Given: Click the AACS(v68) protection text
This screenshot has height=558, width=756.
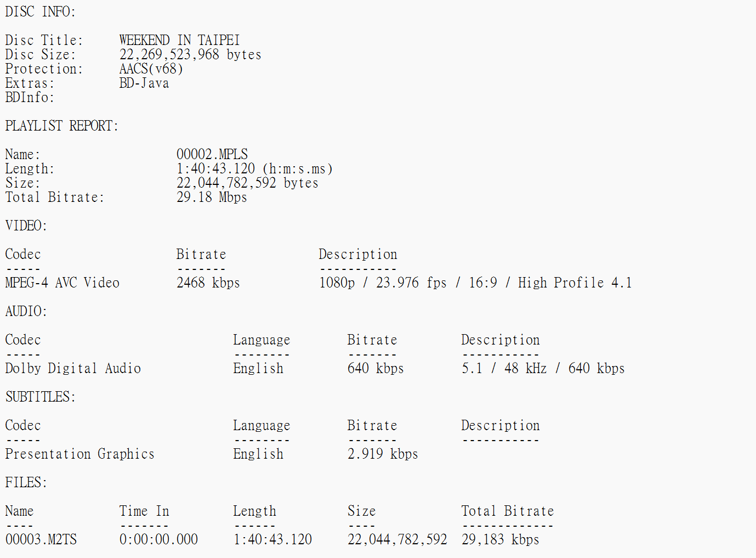Looking at the screenshot, I should pyautogui.click(x=151, y=69).
